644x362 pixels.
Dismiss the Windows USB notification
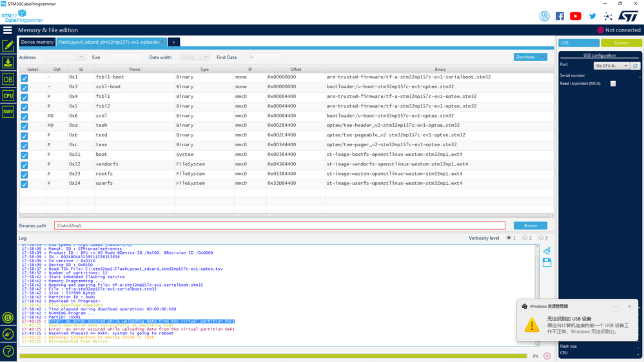pos(630,306)
